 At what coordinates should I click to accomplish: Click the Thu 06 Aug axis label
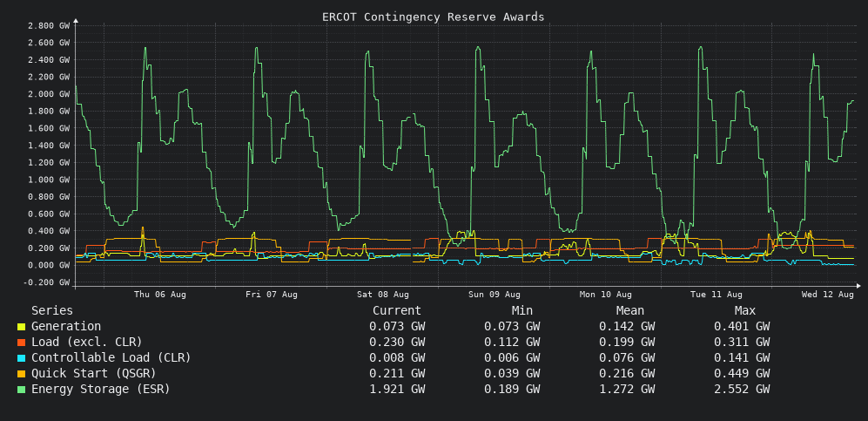pyautogui.click(x=160, y=295)
